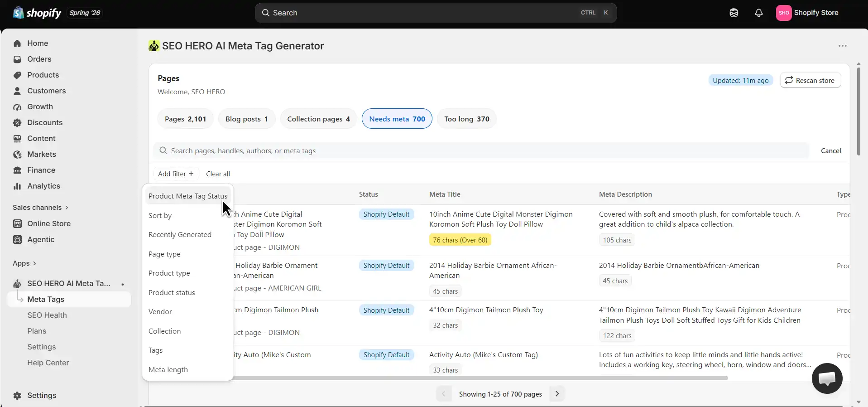Open the notifications bell
This screenshot has width=868, height=407.
759,13
